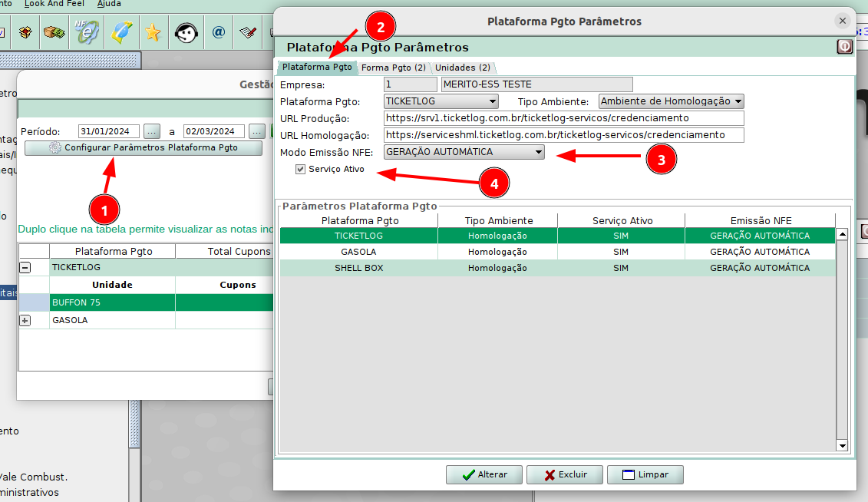This screenshot has height=502, width=868.
Task: Click the Alterar button
Action: 484,474
